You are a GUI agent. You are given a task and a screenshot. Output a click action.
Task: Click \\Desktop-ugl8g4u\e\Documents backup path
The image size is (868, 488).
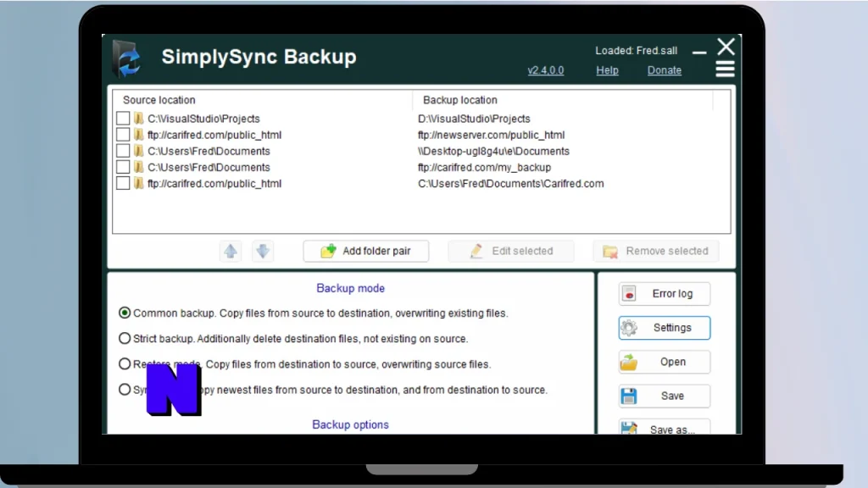pyautogui.click(x=493, y=151)
